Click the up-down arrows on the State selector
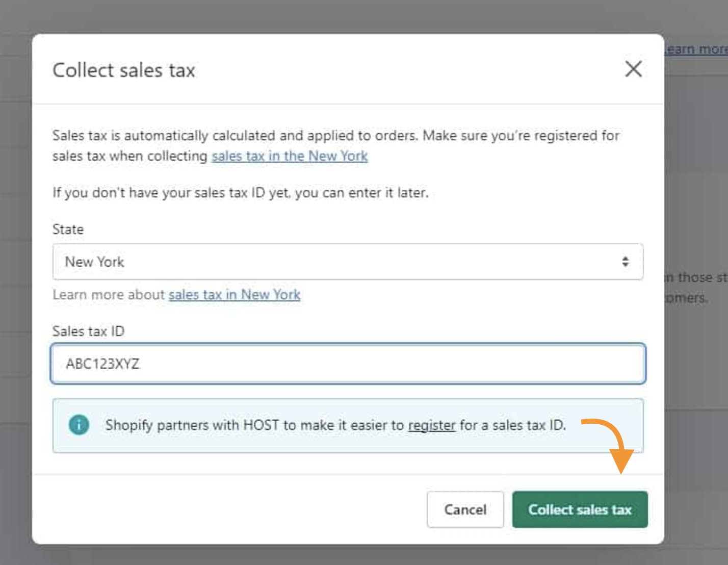Image resolution: width=728 pixels, height=565 pixels. [625, 262]
